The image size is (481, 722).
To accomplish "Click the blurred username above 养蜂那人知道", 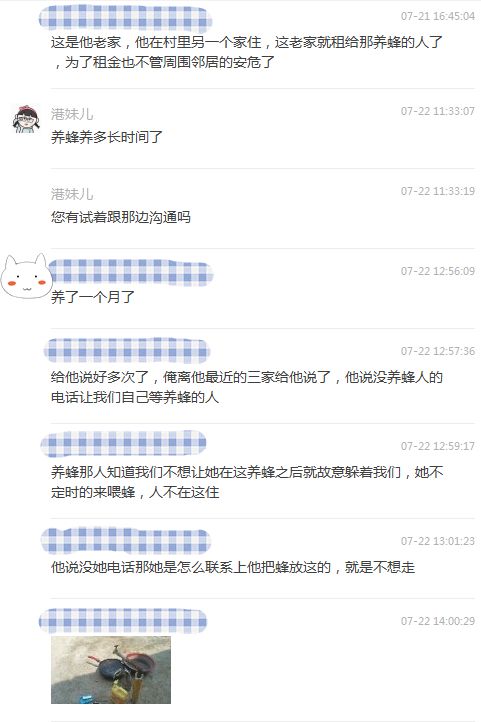I will coord(123,444).
